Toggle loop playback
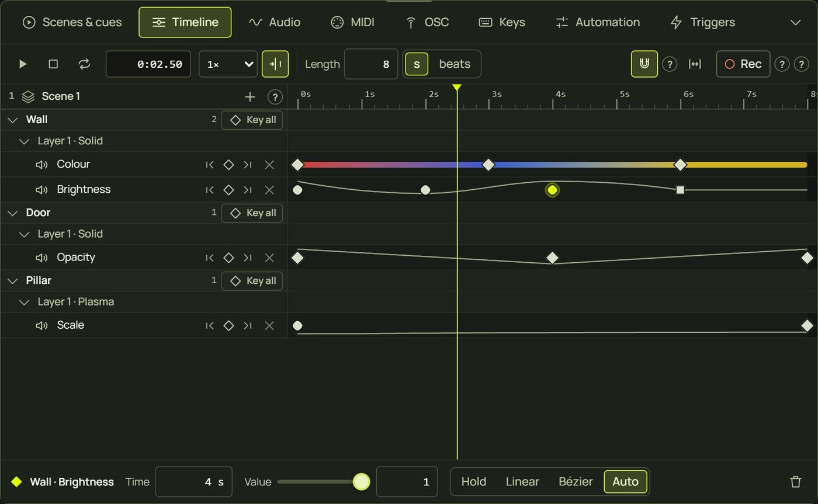Image resolution: width=818 pixels, height=504 pixels. (x=85, y=64)
